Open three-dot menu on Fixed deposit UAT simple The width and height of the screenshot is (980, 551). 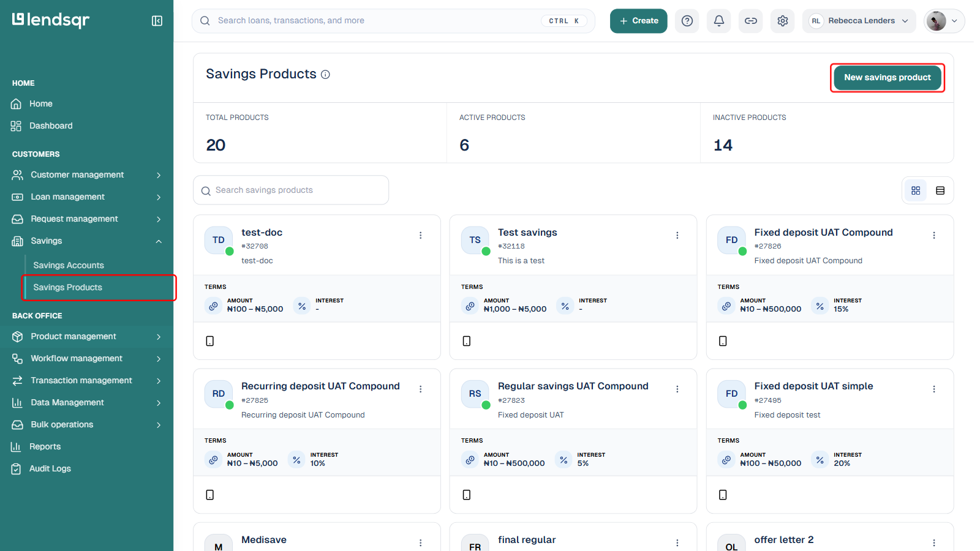tap(934, 389)
